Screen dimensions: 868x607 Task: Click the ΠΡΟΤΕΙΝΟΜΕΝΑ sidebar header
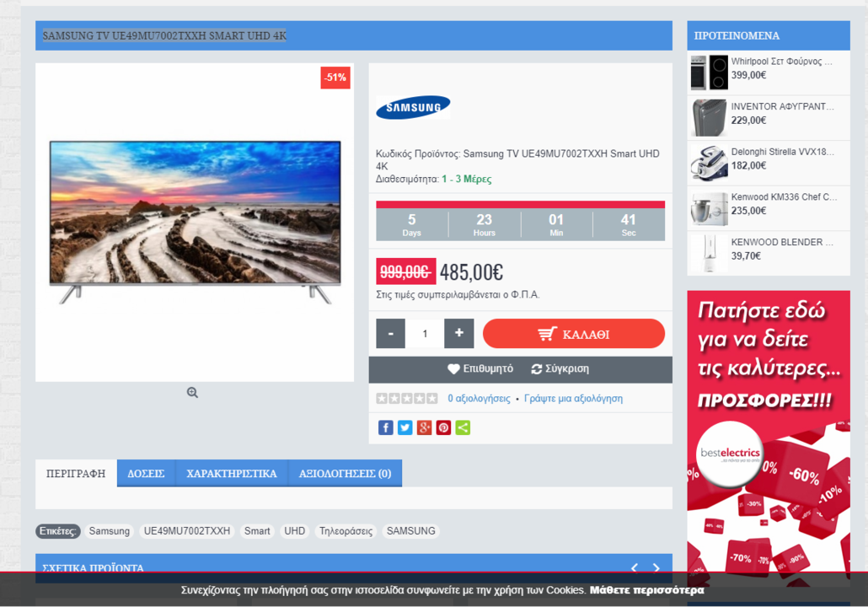click(x=769, y=35)
